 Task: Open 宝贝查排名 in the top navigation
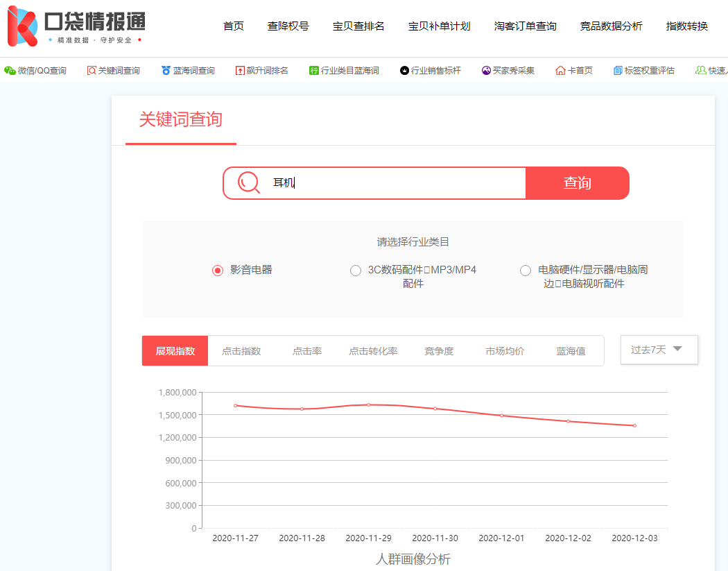coord(358,26)
